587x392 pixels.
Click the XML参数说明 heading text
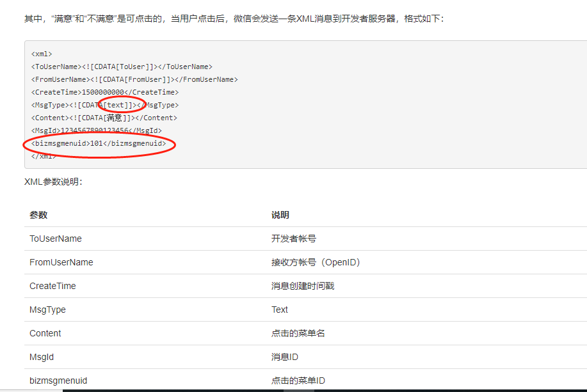(x=53, y=182)
